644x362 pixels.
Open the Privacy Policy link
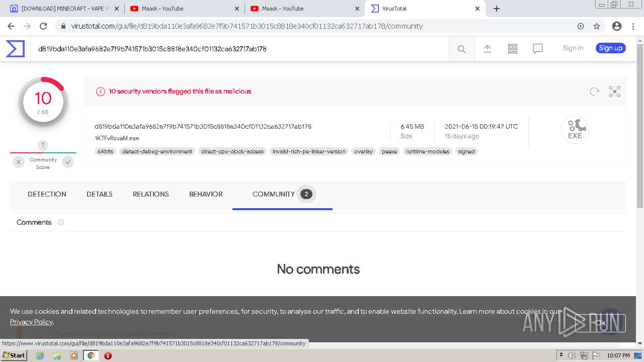pyautogui.click(x=31, y=322)
